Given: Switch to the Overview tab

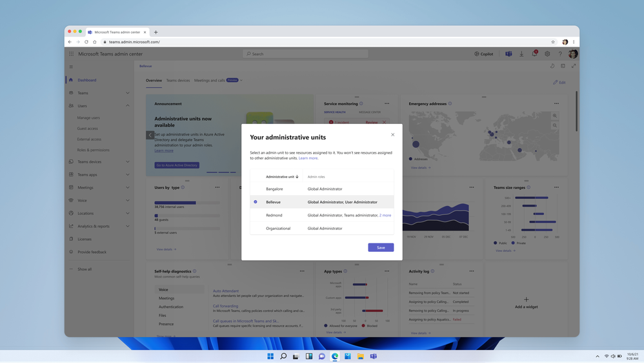Looking at the screenshot, I should click(154, 80).
